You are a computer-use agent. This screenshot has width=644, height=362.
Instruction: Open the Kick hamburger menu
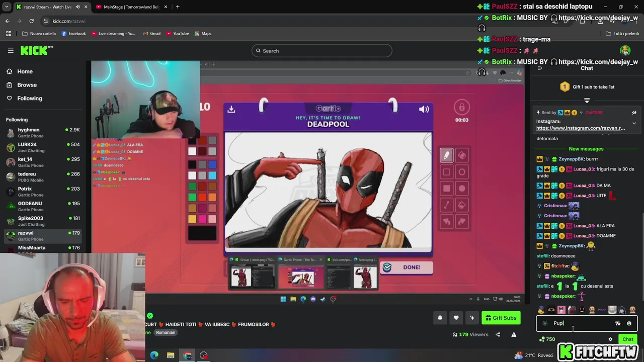(11, 51)
